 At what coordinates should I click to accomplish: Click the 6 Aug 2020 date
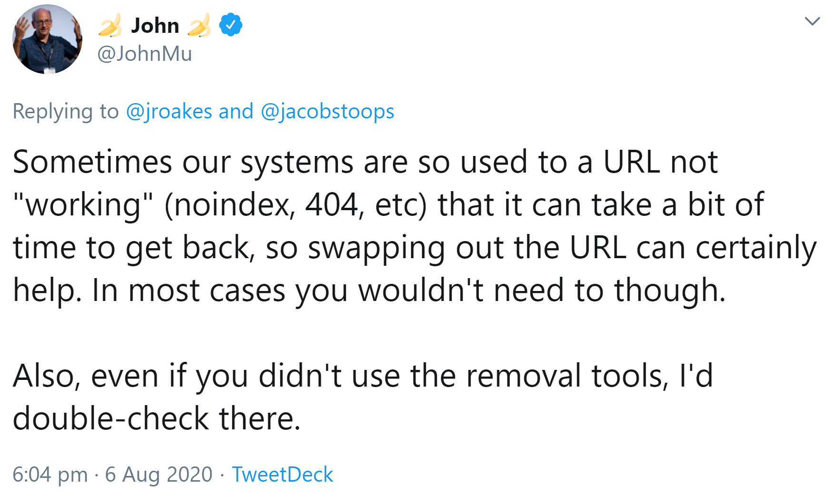click(158, 475)
